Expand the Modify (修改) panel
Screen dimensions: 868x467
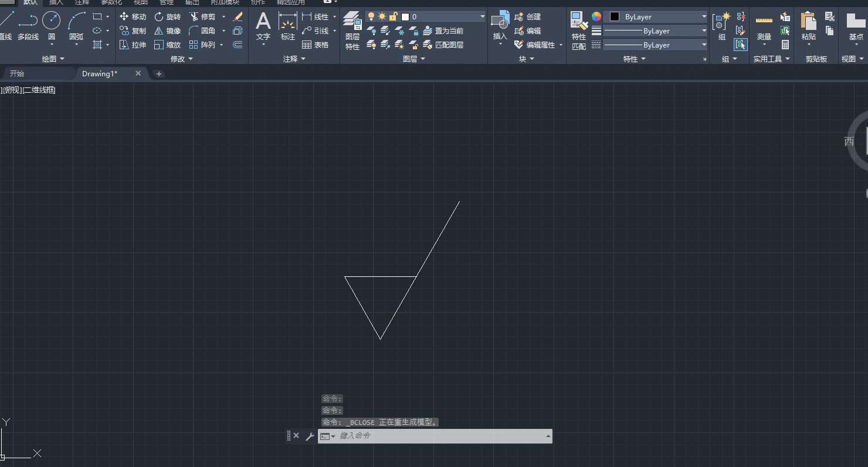(x=182, y=59)
